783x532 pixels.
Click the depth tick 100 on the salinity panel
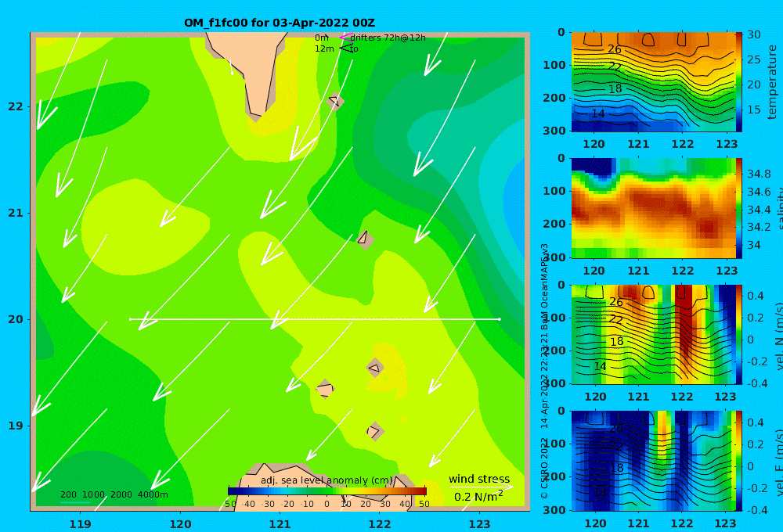pyautogui.click(x=554, y=191)
